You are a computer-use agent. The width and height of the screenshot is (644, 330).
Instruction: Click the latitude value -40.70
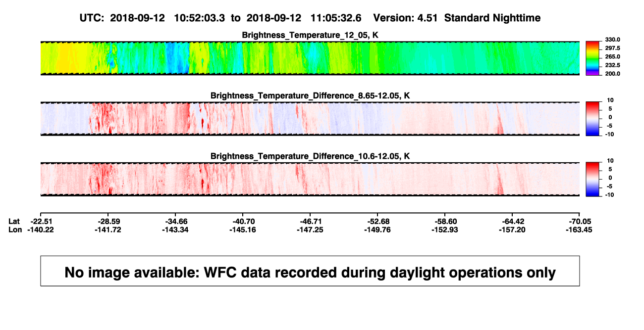[244, 221]
